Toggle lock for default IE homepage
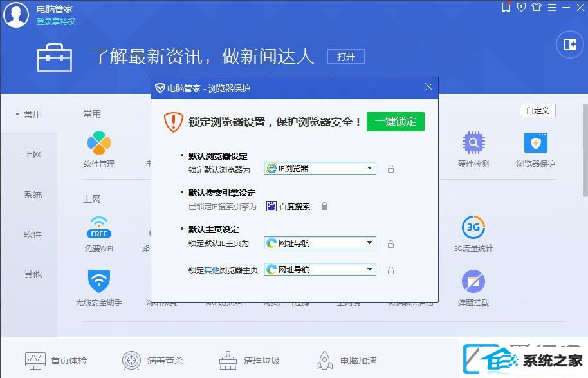The height and width of the screenshot is (378, 588). point(390,244)
